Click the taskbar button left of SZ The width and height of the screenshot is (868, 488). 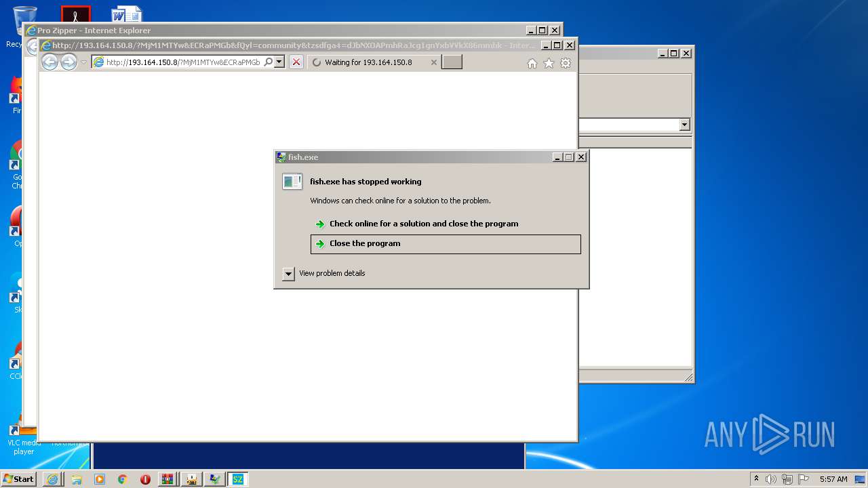[214, 479]
